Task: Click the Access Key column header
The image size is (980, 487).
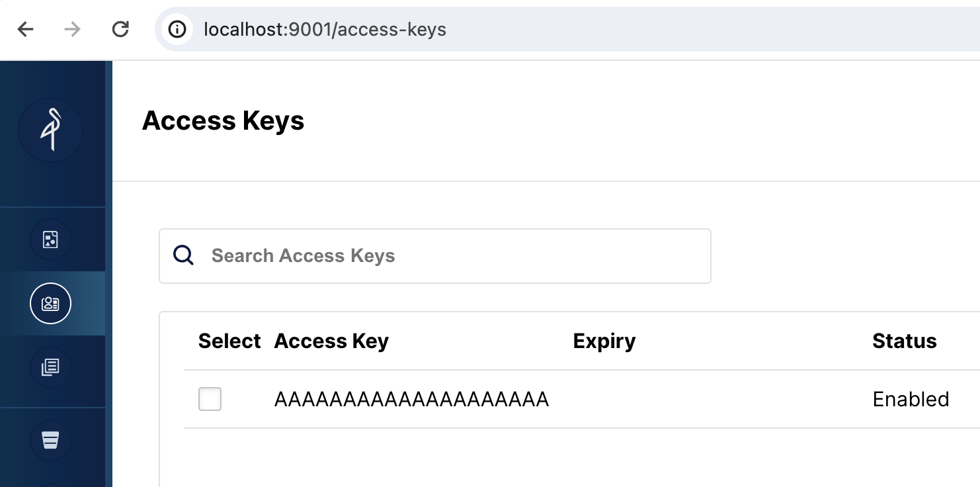Action: (x=331, y=341)
